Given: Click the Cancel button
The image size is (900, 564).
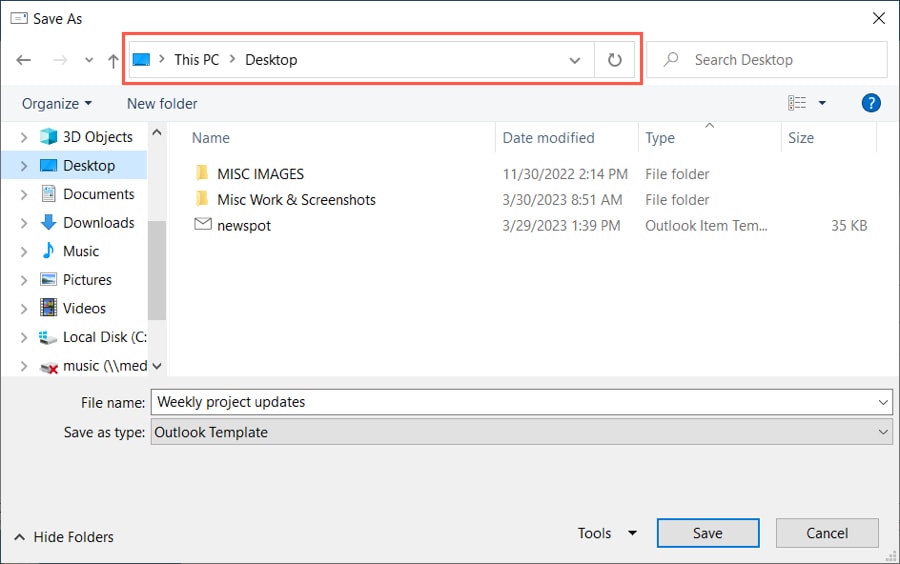Looking at the screenshot, I should [827, 533].
